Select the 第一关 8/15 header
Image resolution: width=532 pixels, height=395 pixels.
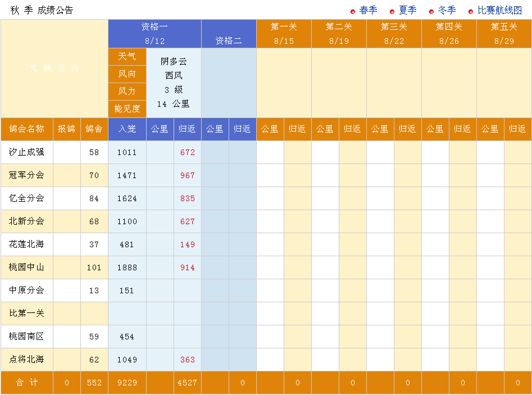click(284, 34)
